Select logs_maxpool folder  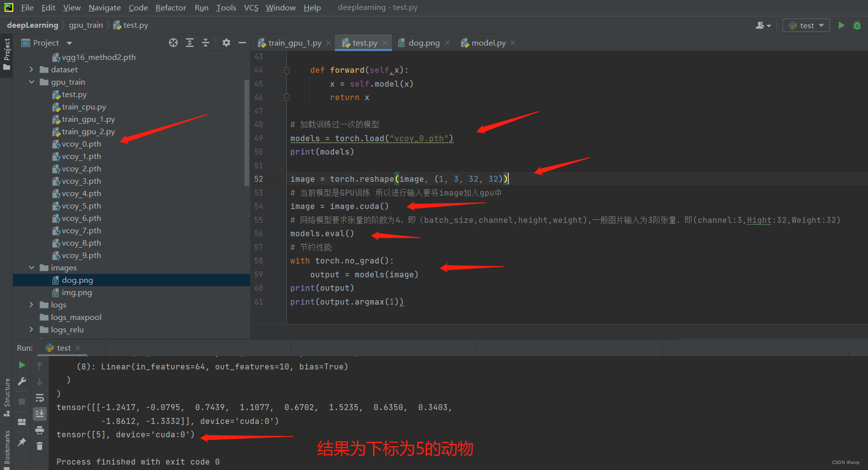point(76,317)
